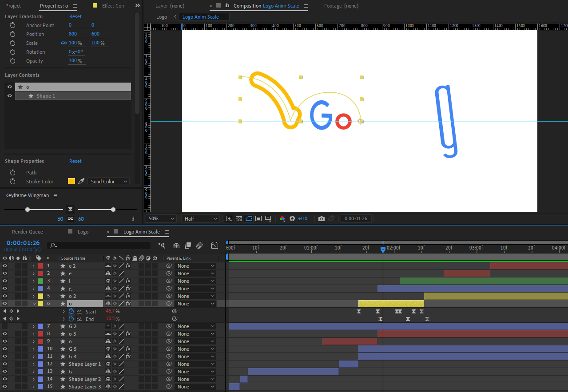Open Keyframe Wingman panel menu
The height and width of the screenshot is (392, 568).
coord(56,195)
